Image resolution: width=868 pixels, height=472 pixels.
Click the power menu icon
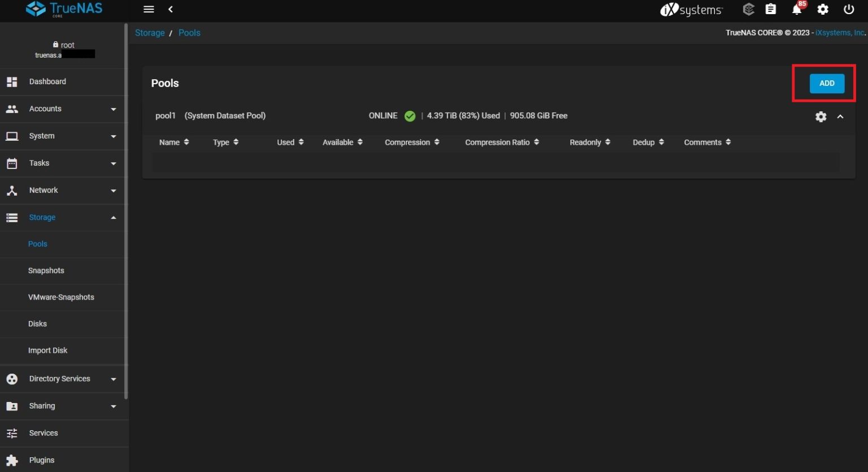(849, 10)
